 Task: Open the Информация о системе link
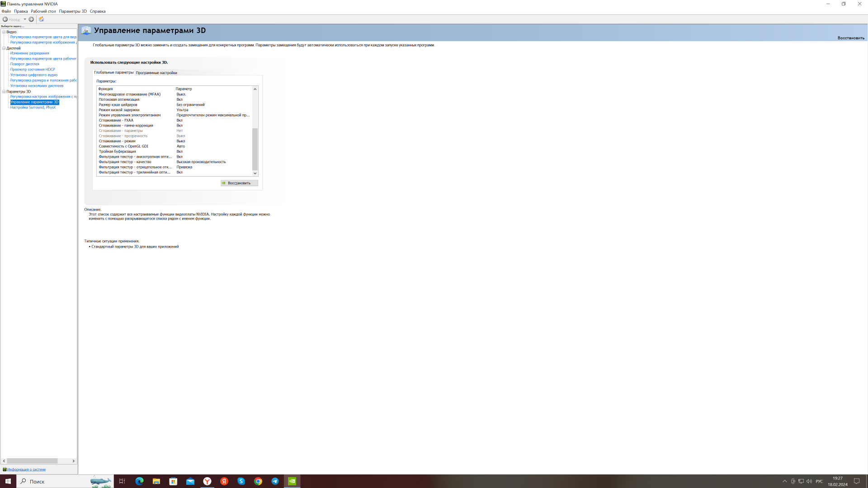click(26, 469)
